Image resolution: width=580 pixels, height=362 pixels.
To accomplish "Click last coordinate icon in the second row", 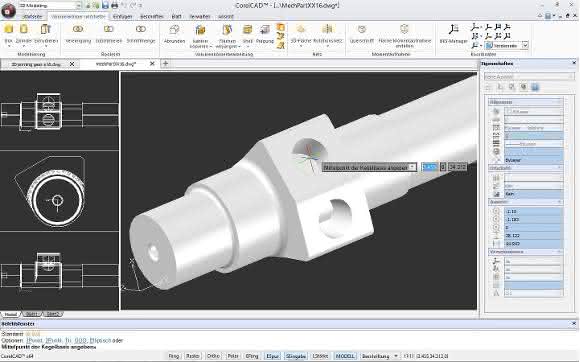I will 507,36.
